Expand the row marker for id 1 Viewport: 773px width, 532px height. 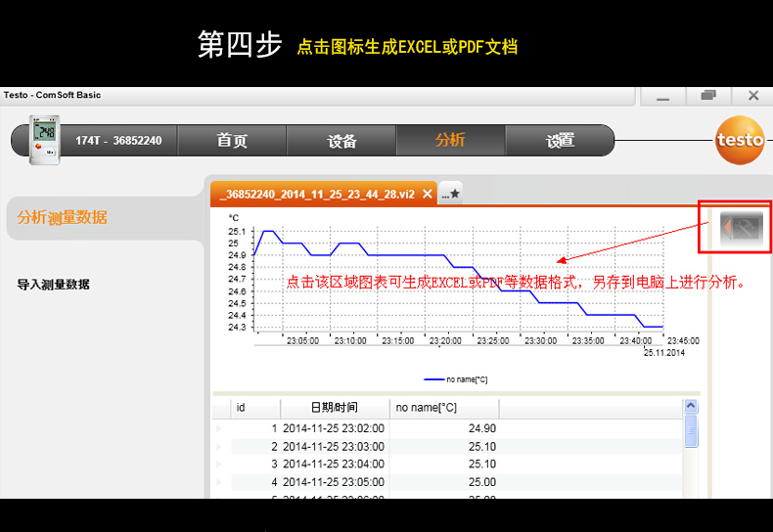(219, 428)
